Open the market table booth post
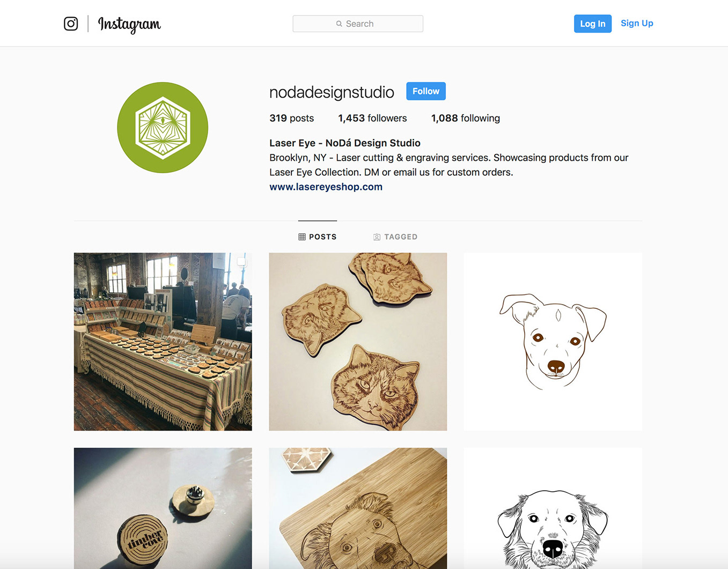The image size is (728, 569). tap(163, 342)
